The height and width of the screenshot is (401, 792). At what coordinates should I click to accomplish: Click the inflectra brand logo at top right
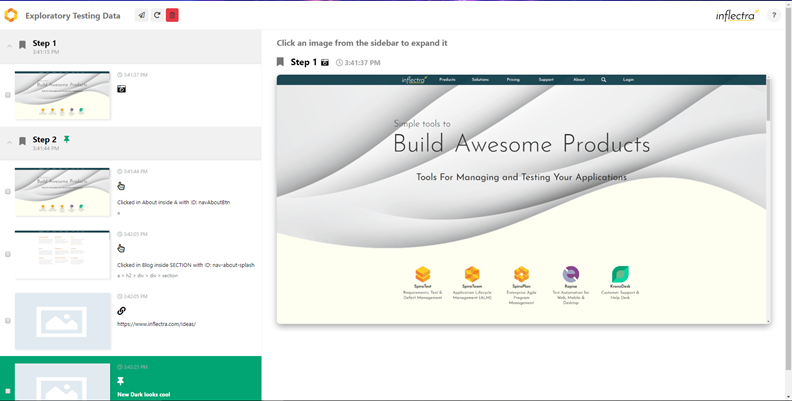pyautogui.click(x=737, y=15)
